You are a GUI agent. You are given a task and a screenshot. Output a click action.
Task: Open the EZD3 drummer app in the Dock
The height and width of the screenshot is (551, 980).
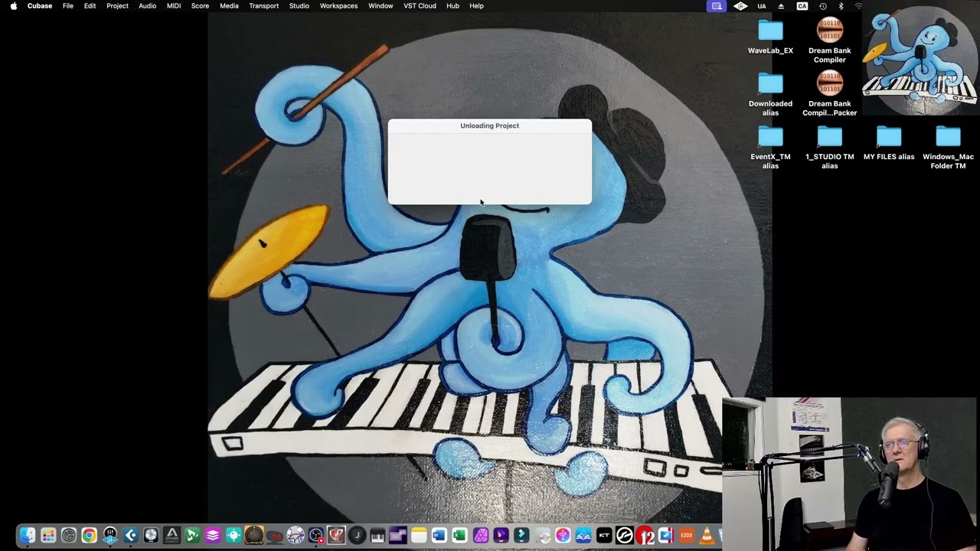[686, 536]
